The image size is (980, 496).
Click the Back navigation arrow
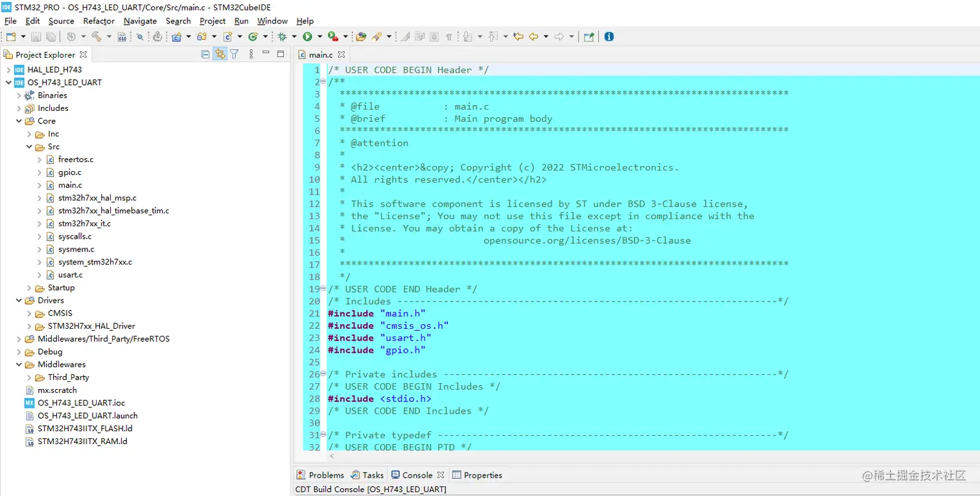point(533,37)
